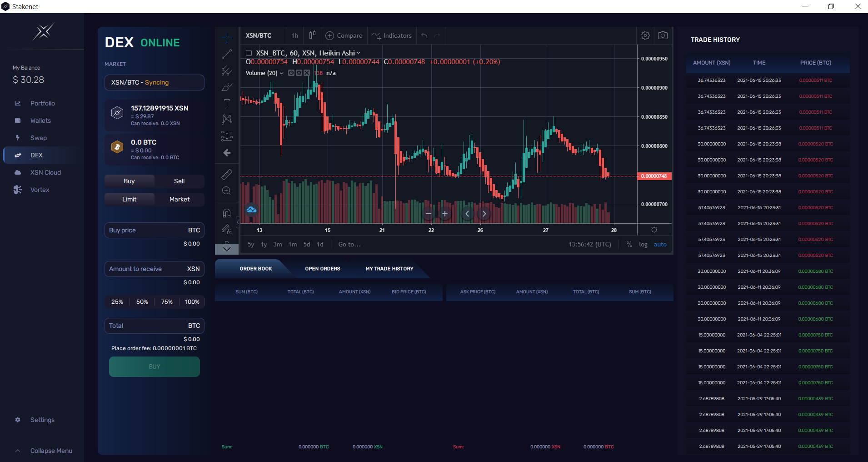
Task: Select the crosshair cursor tool
Action: coord(227,38)
